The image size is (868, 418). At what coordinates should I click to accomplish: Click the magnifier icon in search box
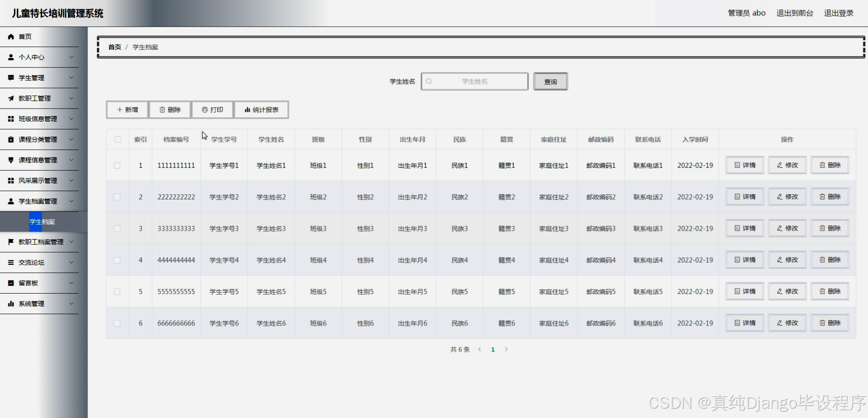429,81
